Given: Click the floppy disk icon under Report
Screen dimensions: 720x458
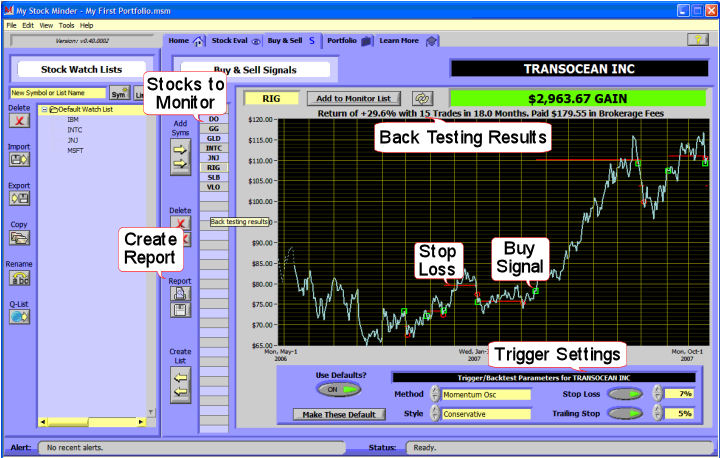Looking at the screenshot, I should [x=180, y=310].
